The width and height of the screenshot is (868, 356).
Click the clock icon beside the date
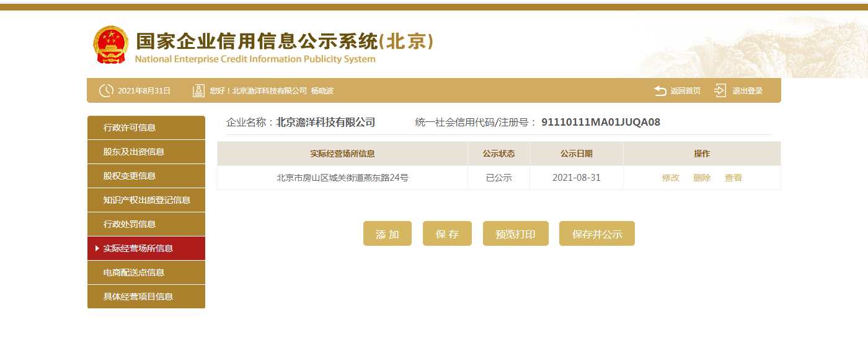106,90
